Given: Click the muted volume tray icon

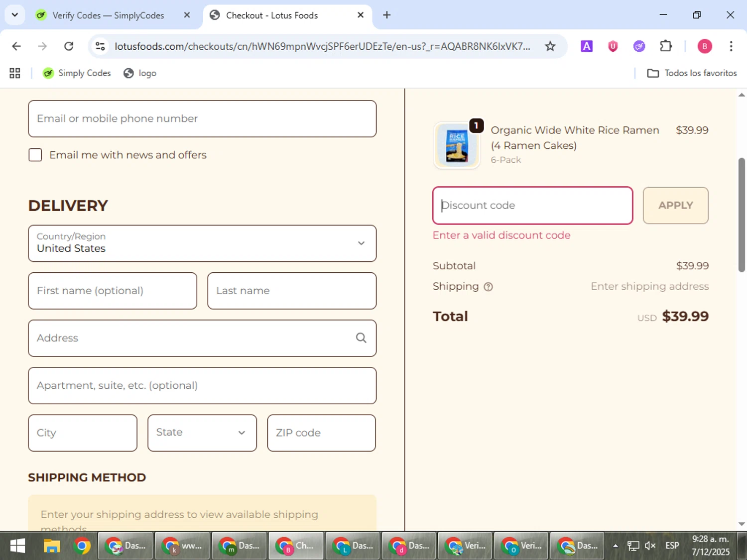Looking at the screenshot, I should (x=650, y=546).
